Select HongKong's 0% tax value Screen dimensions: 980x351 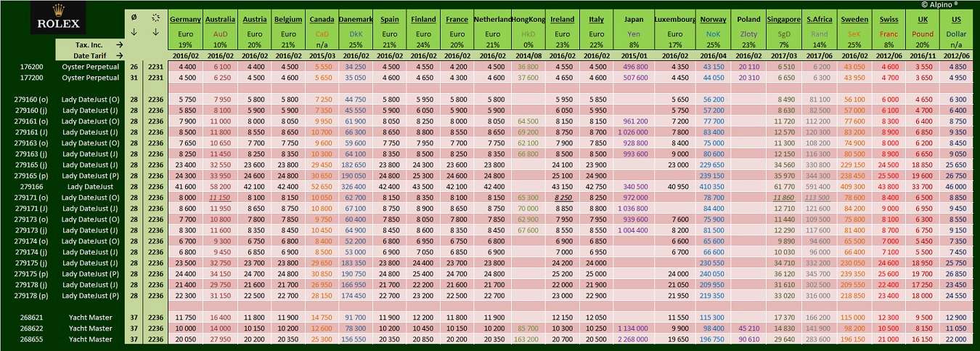[529, 44]
